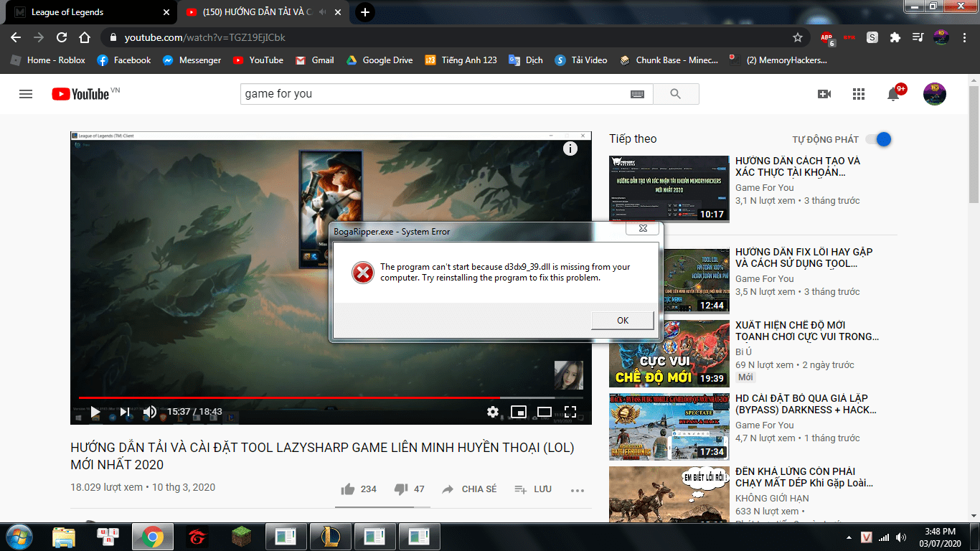The image size is (980, 551).
Task: Click the Chrome address bar URL
Action: click(x=205, y=37)
